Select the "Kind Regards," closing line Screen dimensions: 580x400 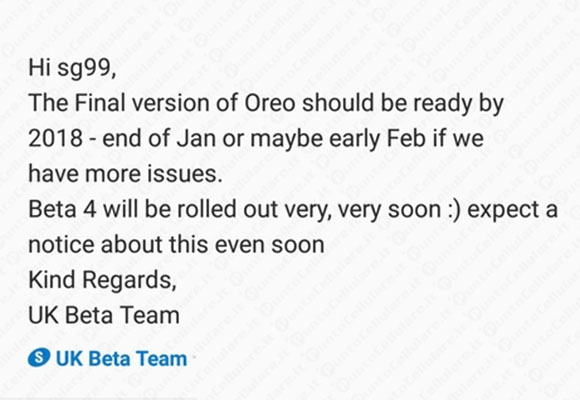tap(102, 280)
